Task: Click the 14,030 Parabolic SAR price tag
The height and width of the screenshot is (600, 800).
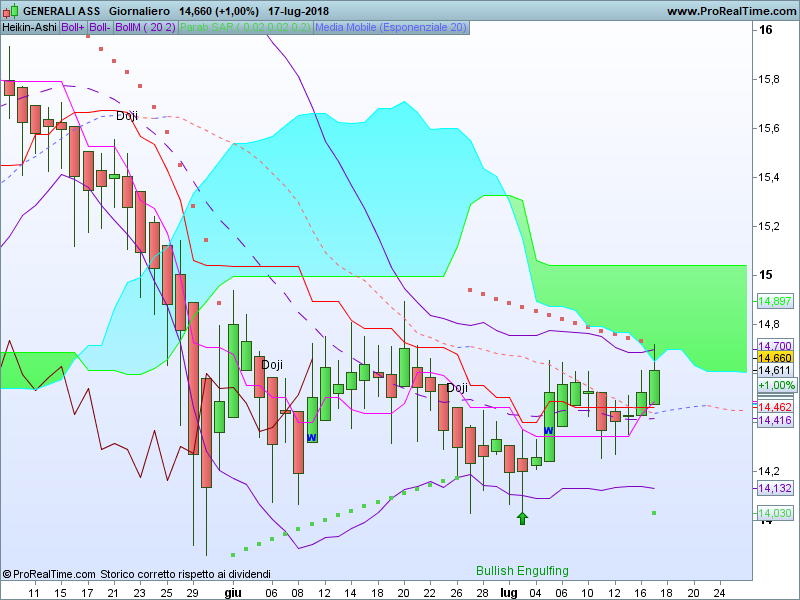Action: [774, 513]
